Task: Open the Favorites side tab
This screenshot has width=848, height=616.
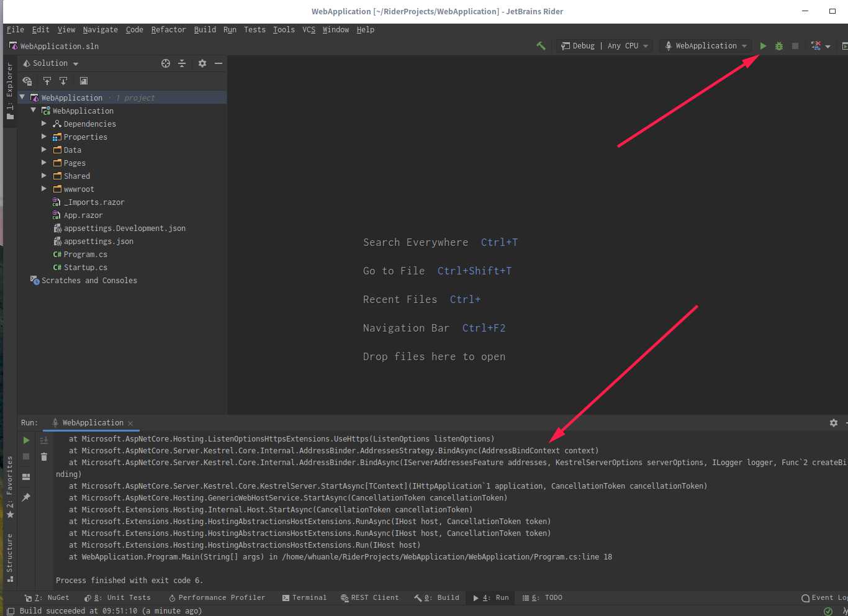Action: click(x=10, y=487)
